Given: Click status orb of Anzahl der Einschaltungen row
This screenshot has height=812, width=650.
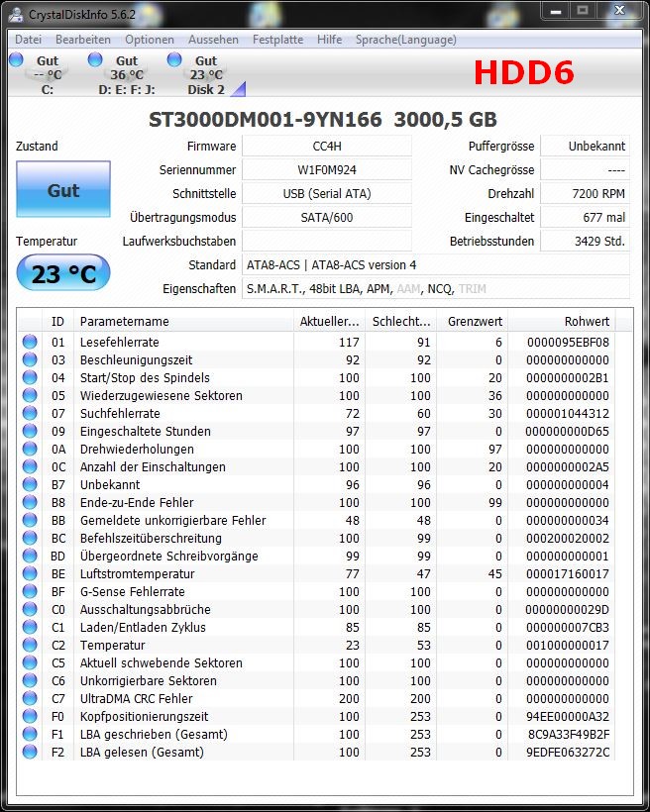Looking at the screenshot, I should coord(30,466).
